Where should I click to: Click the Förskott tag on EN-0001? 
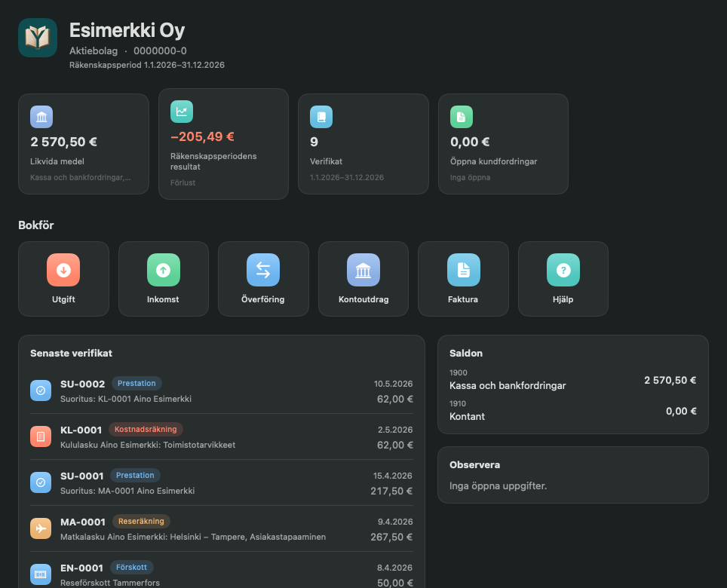tap(131, 567)
